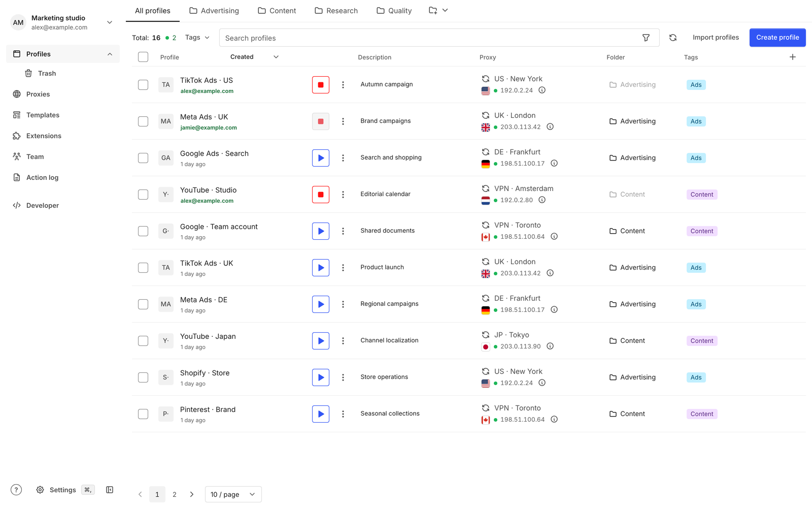Show proxy info for 203.0.113.90
The image size is (812, 508).
(x=550, y=346)
